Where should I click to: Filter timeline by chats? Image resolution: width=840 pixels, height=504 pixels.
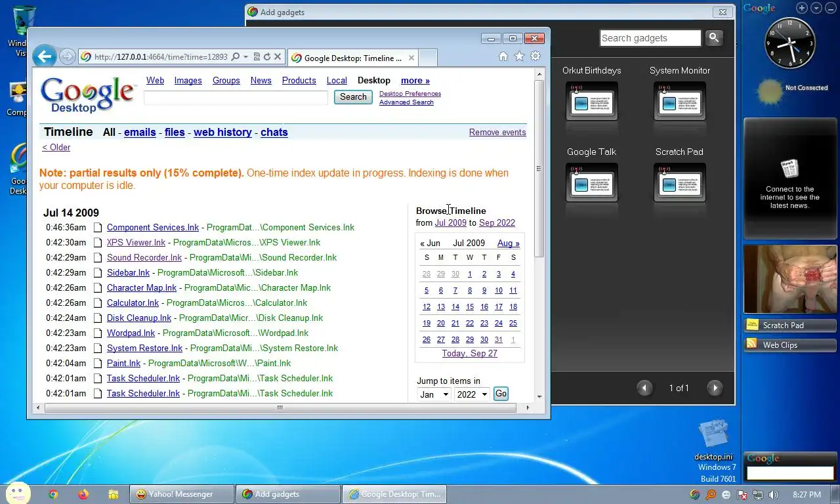click(274, 132)
